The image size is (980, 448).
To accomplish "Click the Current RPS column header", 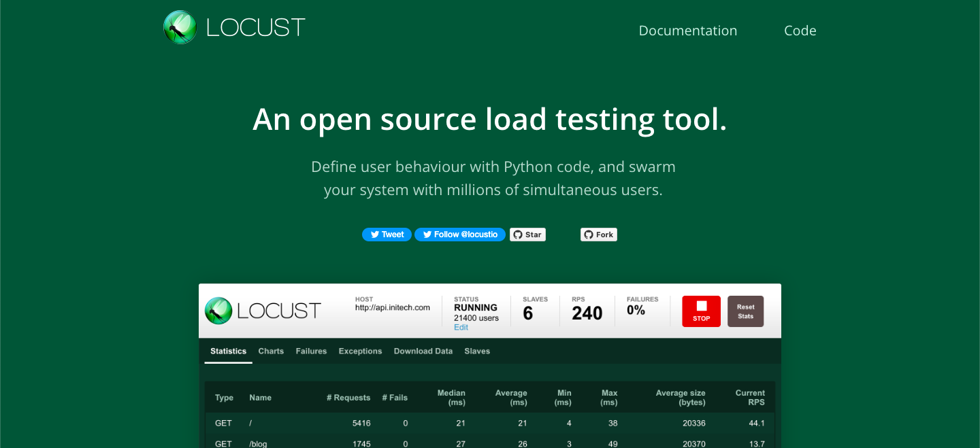I will [x=750, y=398].
